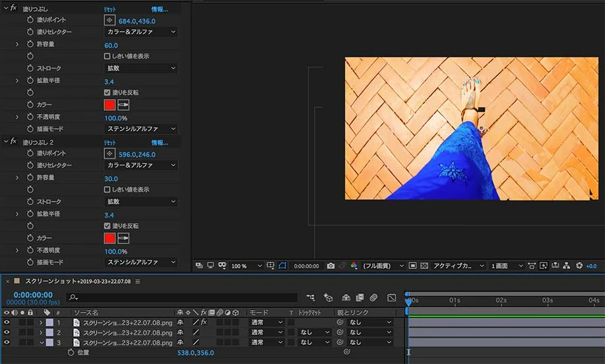605x364 pixels.
Task: Click the 親とリンク column header
Action: (352, 313)
